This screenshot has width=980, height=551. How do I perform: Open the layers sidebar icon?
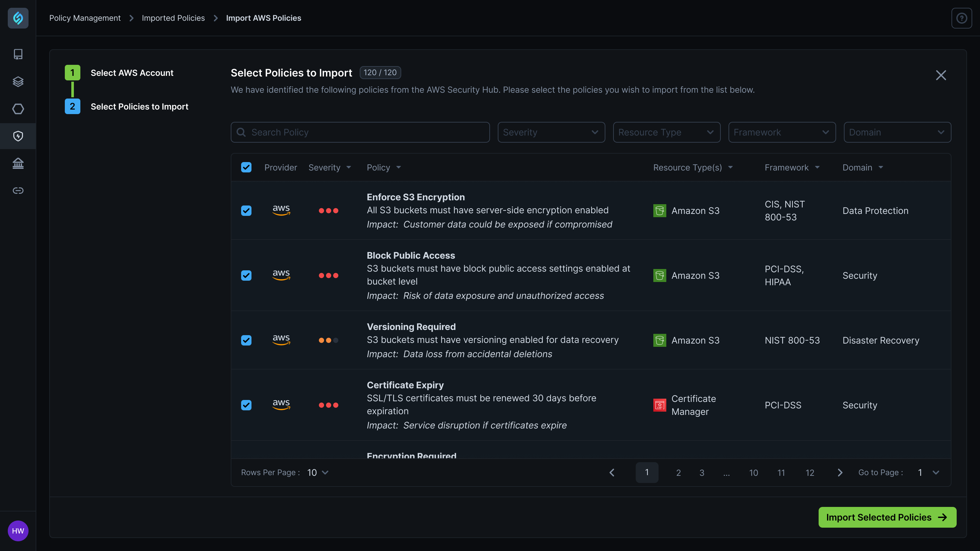(x=18, y=81)
